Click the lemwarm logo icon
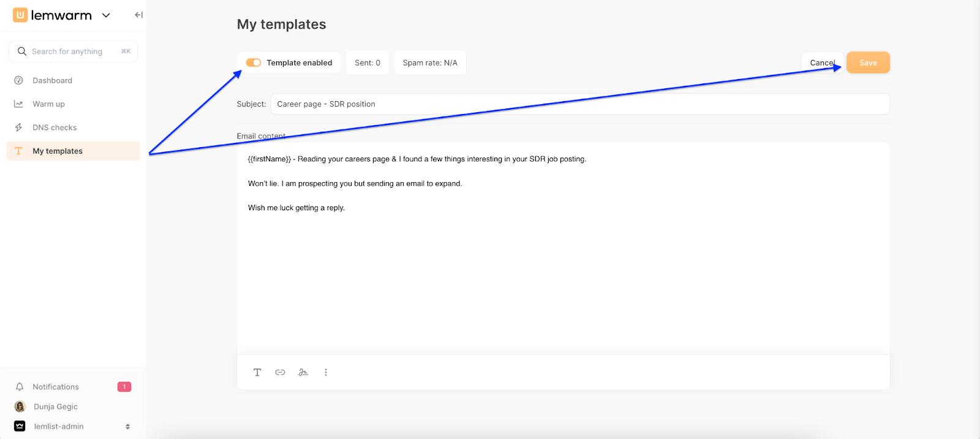The image size is (980, 439). tap(20, 15)
